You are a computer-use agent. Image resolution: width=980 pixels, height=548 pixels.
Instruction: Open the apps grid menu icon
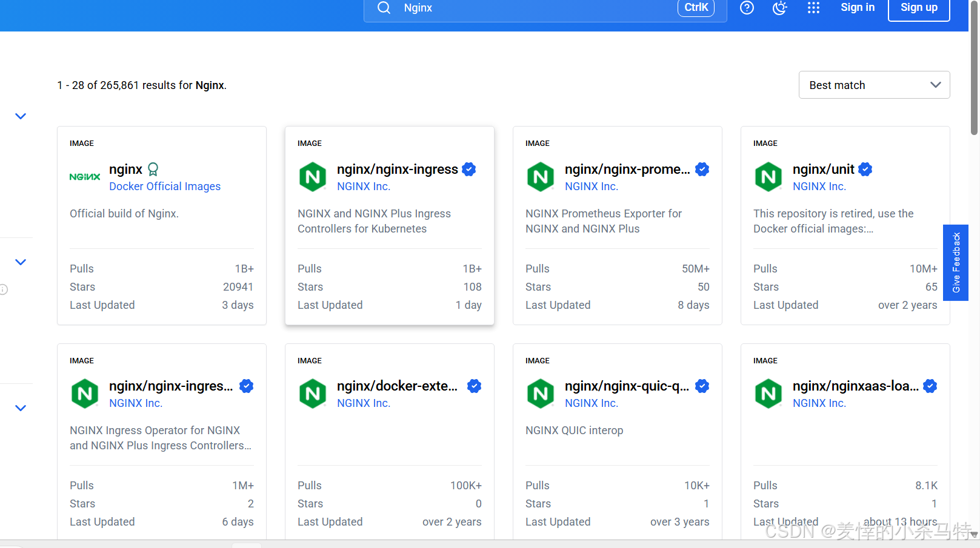tap(813, 7)
